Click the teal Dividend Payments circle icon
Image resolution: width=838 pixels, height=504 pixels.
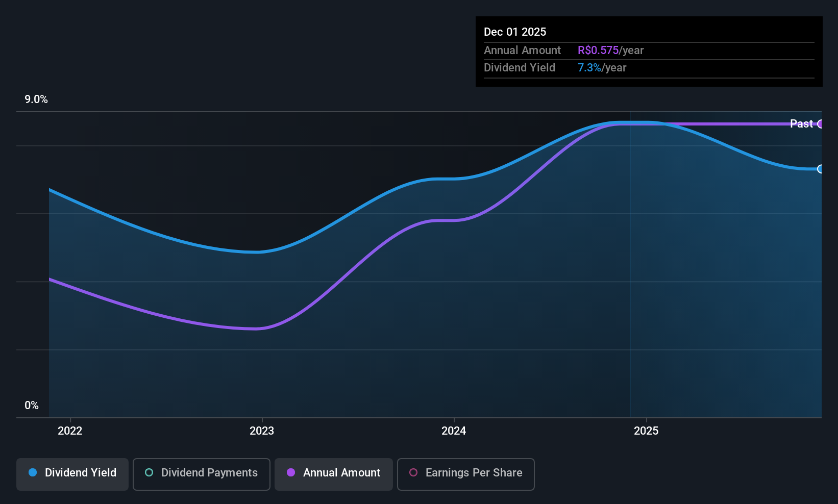click(x=149, y=473)
